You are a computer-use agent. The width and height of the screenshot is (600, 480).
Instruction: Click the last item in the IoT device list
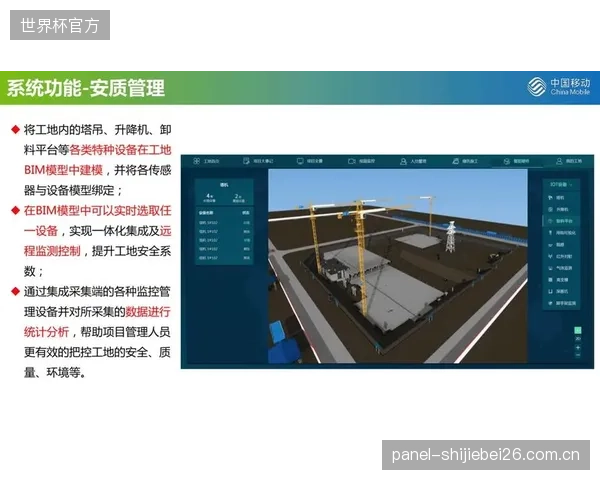coord(561,303)
